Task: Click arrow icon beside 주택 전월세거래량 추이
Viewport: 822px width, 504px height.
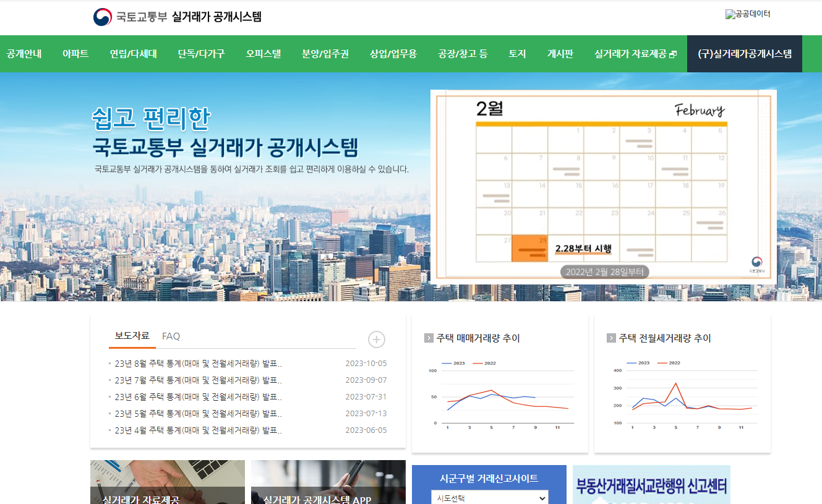Action: [x=611, y=338]
